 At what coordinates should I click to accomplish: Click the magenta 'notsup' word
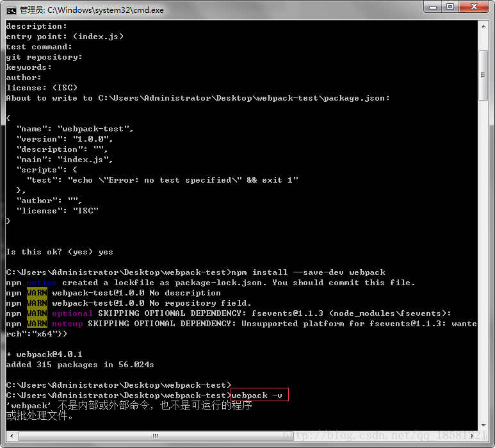[x=67, y=324]
